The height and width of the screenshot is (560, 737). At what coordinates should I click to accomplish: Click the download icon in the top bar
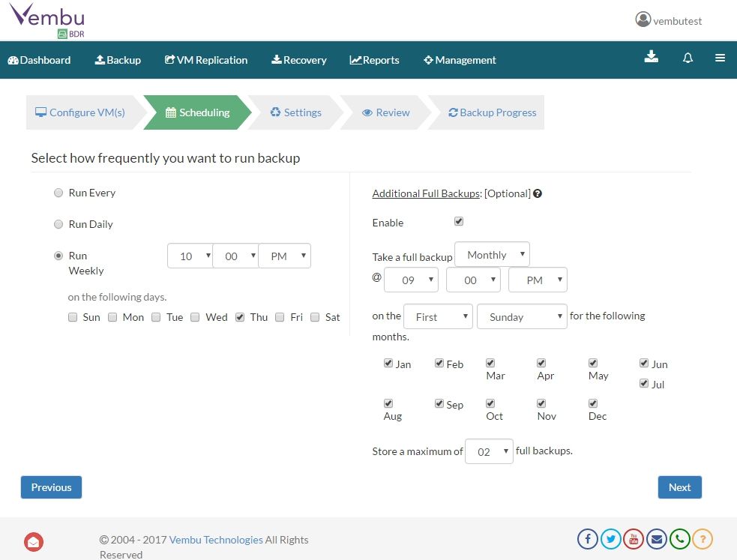tap(651, 57)
